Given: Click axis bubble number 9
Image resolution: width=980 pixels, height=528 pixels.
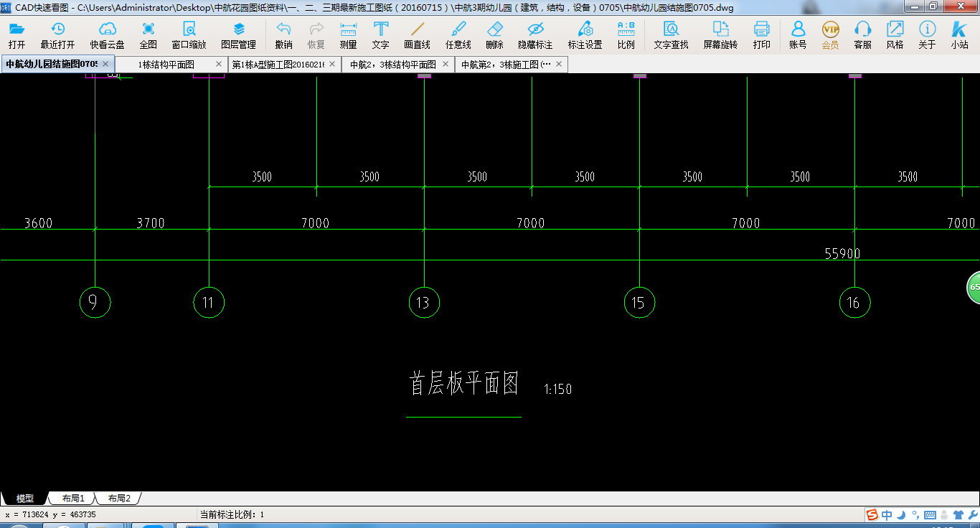Looking at the screenshot, I should click(x=95, y=303).
